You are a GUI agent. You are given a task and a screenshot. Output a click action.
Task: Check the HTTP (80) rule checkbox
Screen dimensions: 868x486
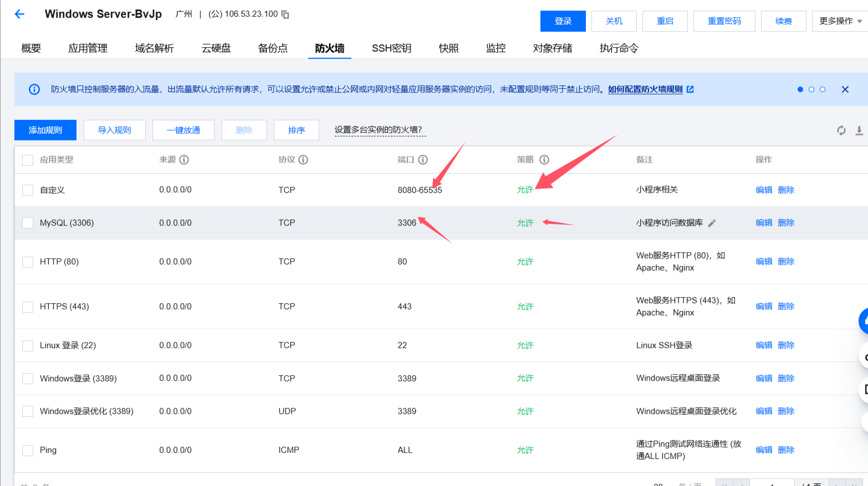tap(28, 262)
